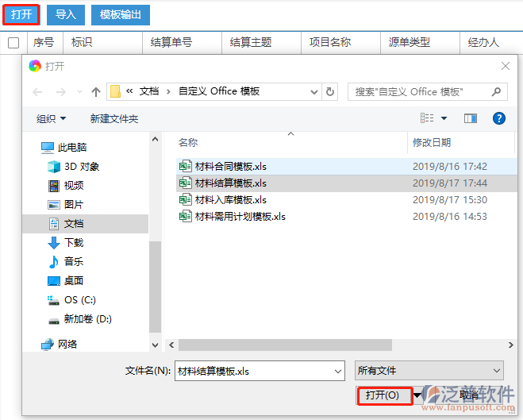The height and width of the screenshot is (420, 523).
Task: Go forward with the right arrow icon
Action: (x=60, y=92)
